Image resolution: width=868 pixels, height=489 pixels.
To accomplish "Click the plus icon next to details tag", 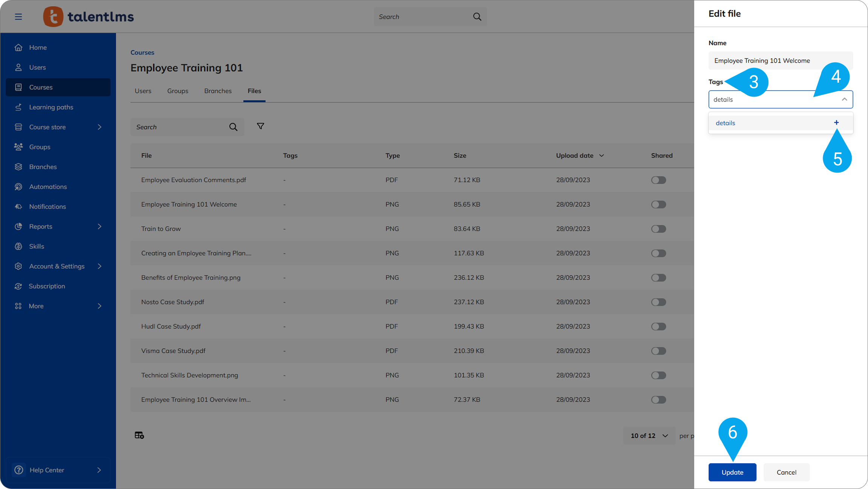I will tap(836, 123).
